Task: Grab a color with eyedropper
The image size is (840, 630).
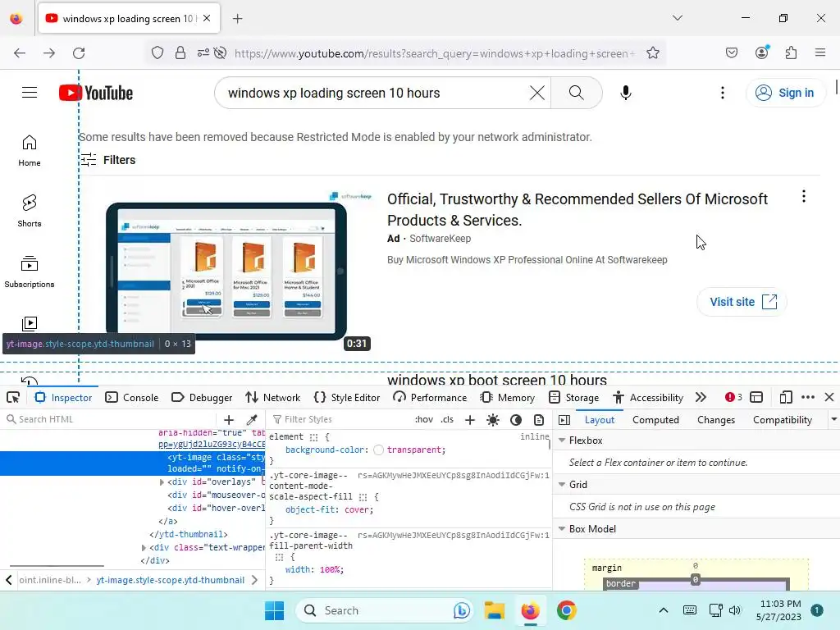Action: (252, 419)
